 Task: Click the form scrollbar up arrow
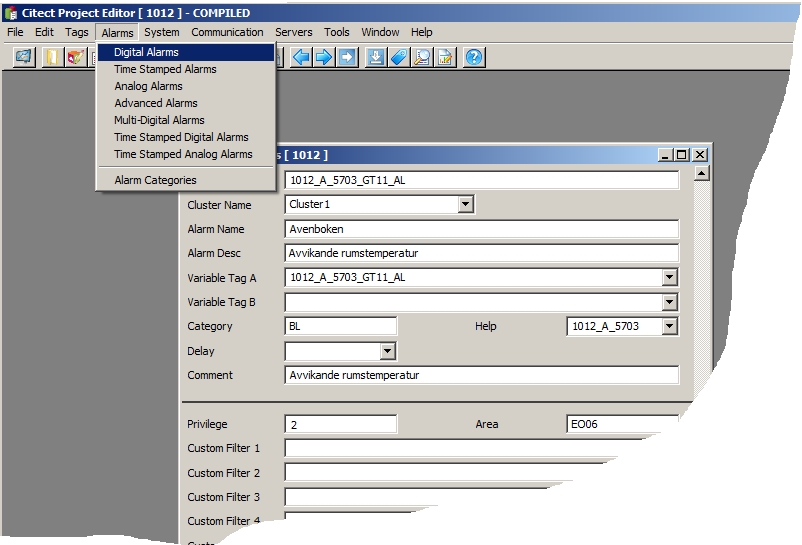point(702,174)
